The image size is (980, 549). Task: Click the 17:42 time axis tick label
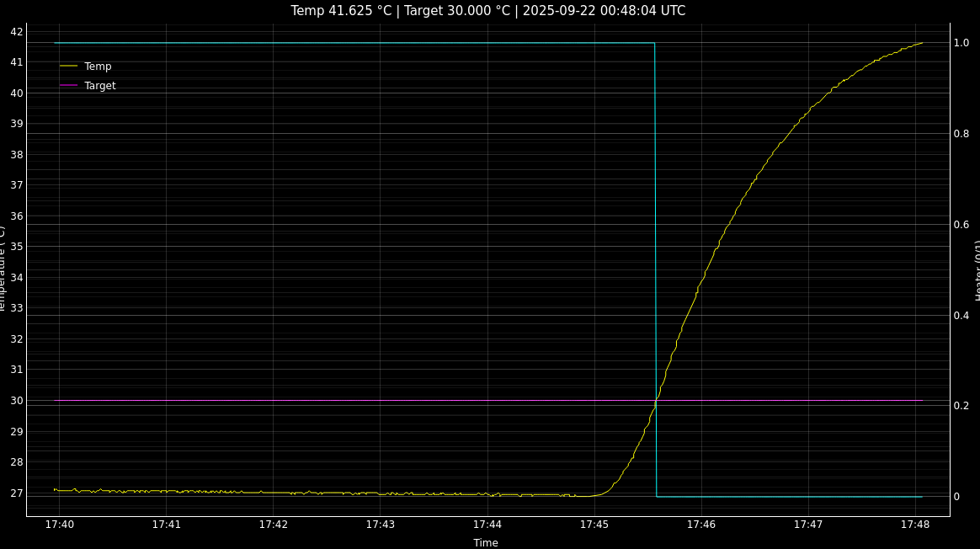click(x=273, y=525)
